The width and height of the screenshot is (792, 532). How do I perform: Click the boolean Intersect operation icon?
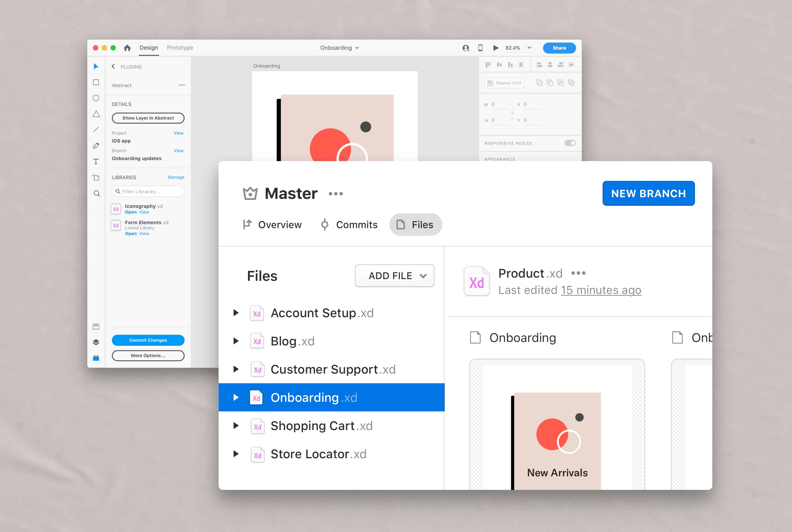coord(561,82)
